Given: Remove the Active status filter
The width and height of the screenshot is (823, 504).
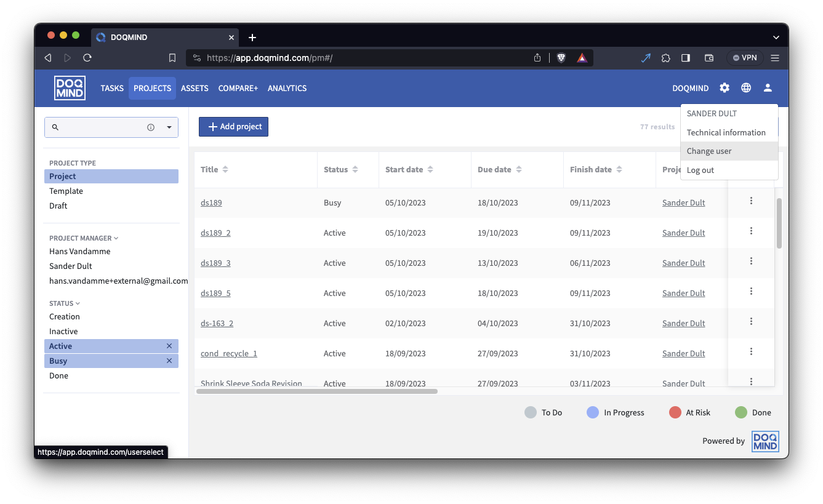Looking at the screenshot, I should [x=169, y=346].
